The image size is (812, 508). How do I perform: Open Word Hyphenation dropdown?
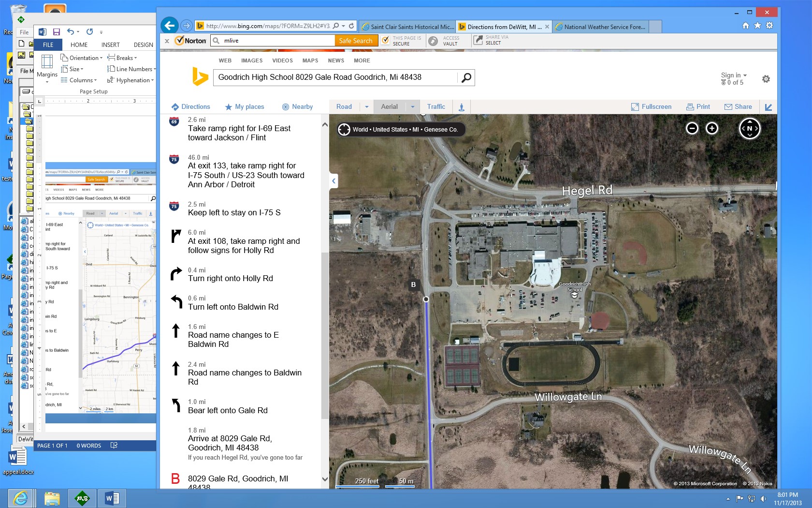pos(130,80)
